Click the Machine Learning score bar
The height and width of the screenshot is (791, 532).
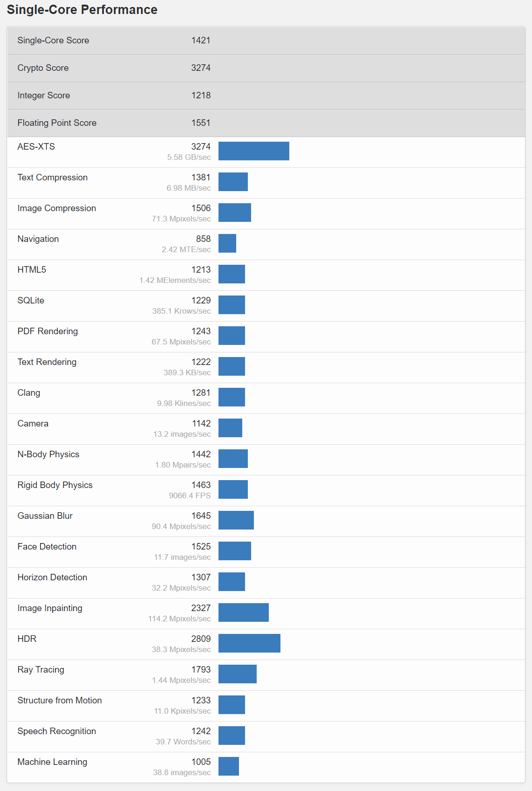(x=228, y=766)
